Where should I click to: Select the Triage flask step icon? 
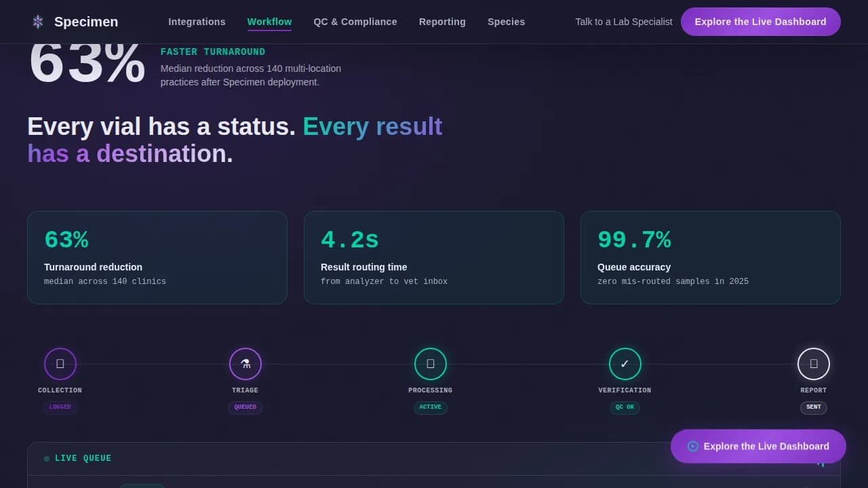coord(245,364)
